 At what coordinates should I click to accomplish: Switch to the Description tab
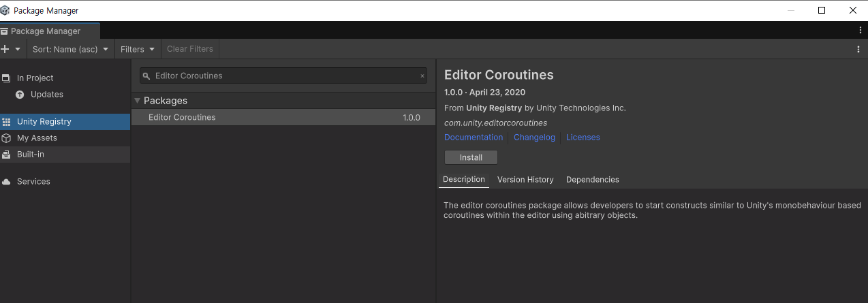464,180
